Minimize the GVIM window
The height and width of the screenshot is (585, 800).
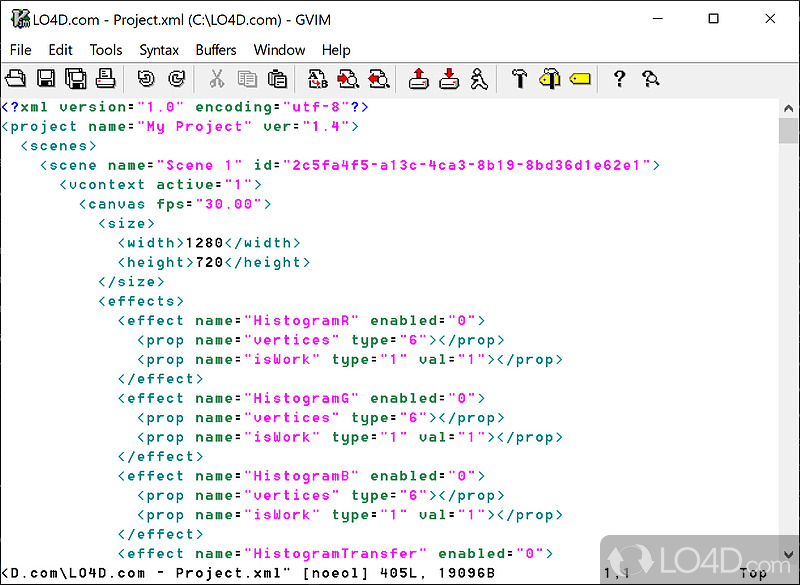pos(658,19)
